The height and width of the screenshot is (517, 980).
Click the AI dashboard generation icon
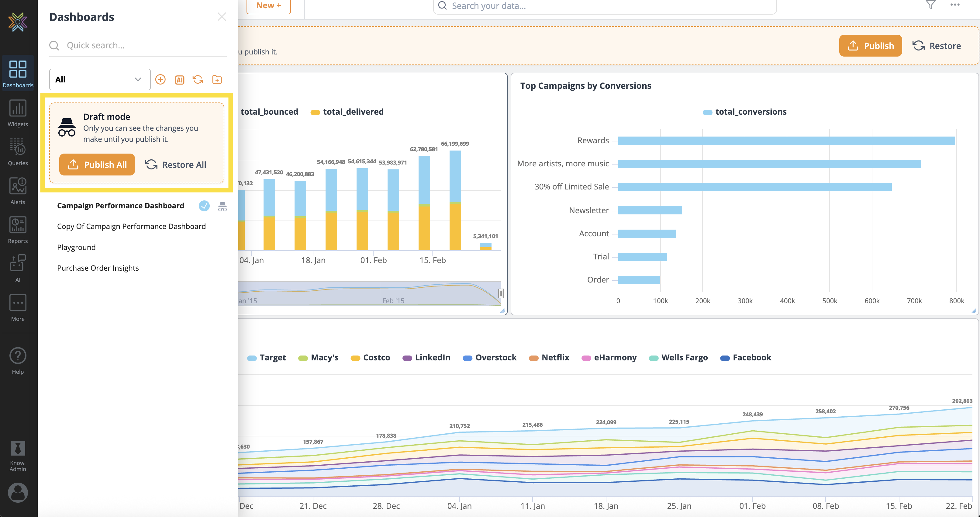[x=179, y=80]
